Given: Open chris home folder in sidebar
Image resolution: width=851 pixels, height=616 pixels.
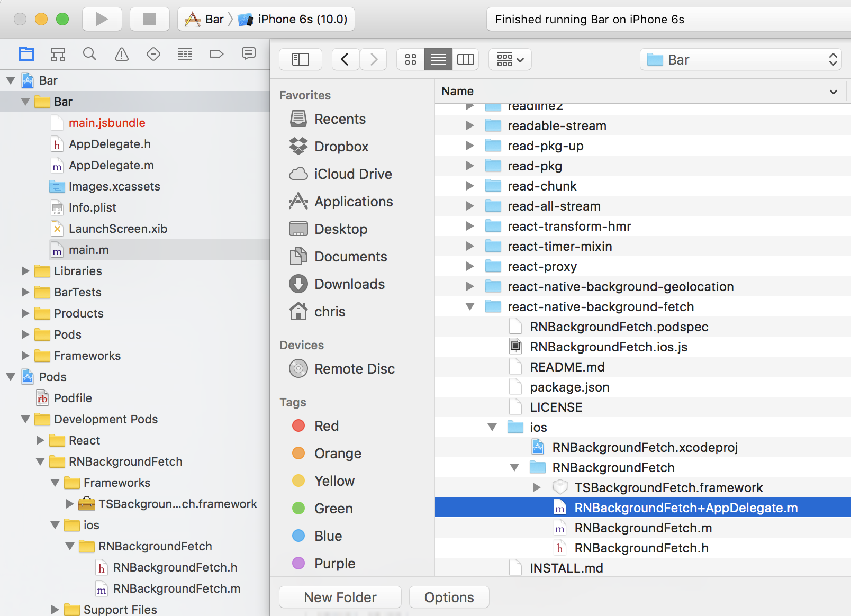Looking at the screenshot, I should tap(318, 312).
